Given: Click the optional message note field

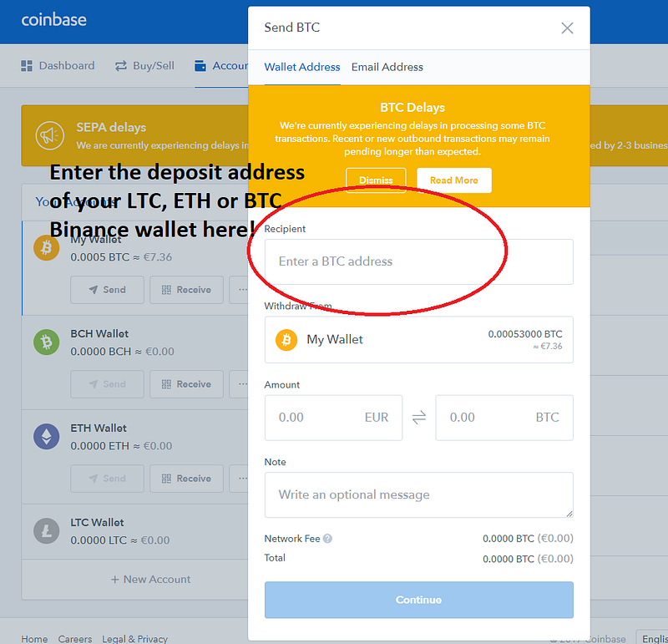Looking at the screenshot, I should coord(419,494).
